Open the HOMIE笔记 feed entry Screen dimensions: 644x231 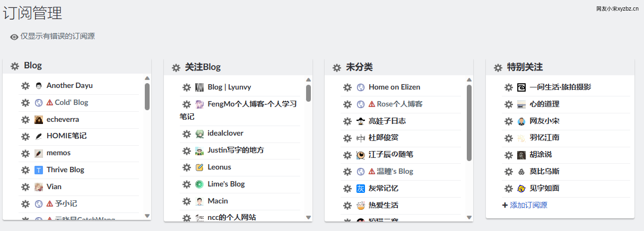pos(66,136)
